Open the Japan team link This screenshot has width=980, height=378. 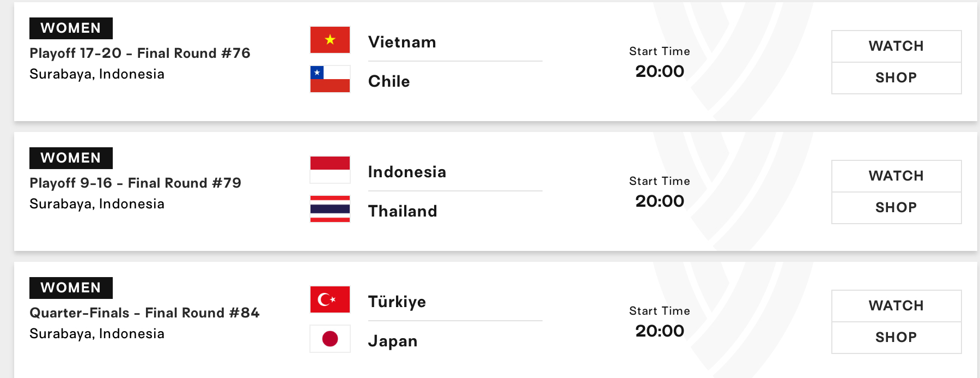[x=393, y=341]
